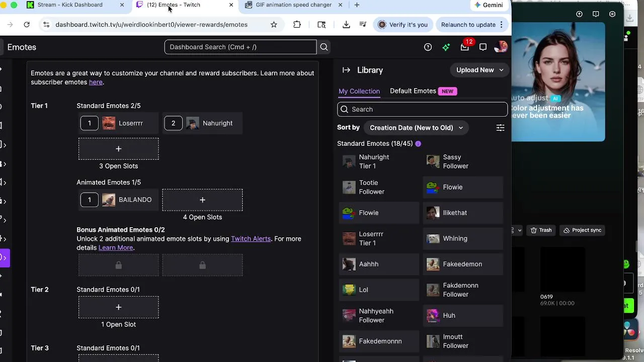Select Whining emote in Library
Screen dimensions: 644x362
click(463, 238)
